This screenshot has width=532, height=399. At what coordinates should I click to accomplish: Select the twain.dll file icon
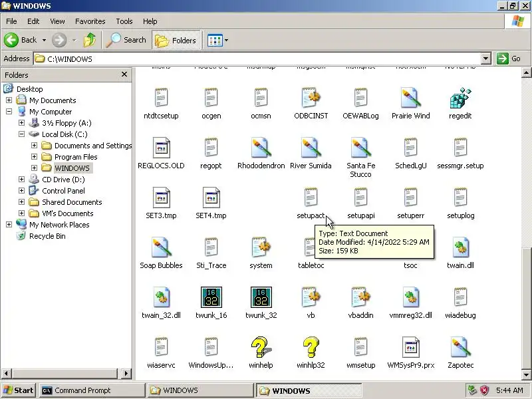460,247
